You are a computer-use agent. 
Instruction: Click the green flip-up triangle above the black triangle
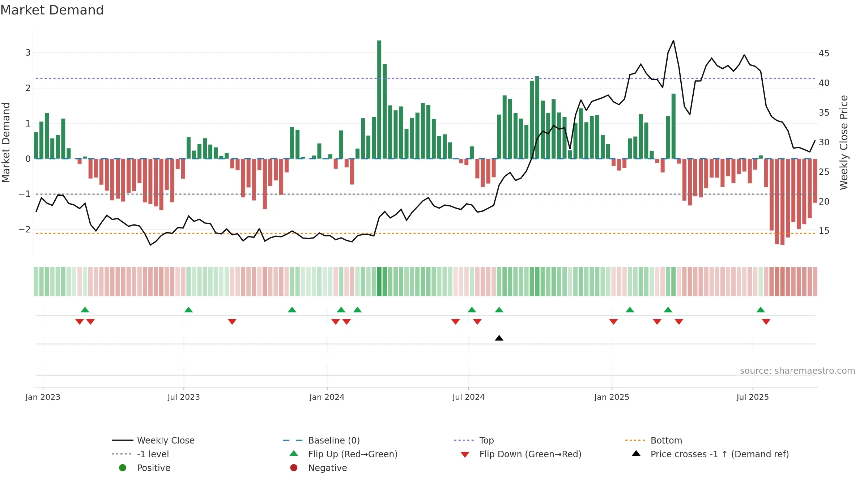click(499, 310)
